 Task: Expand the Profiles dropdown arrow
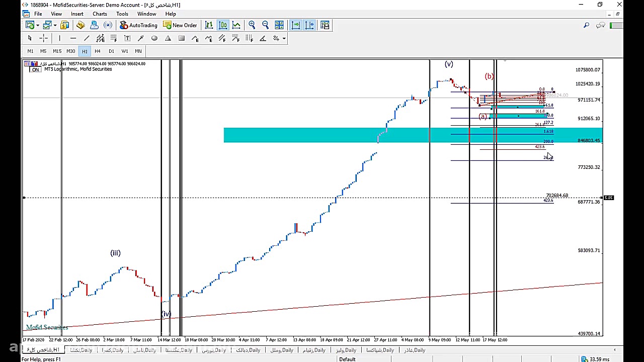pos(55,25)
